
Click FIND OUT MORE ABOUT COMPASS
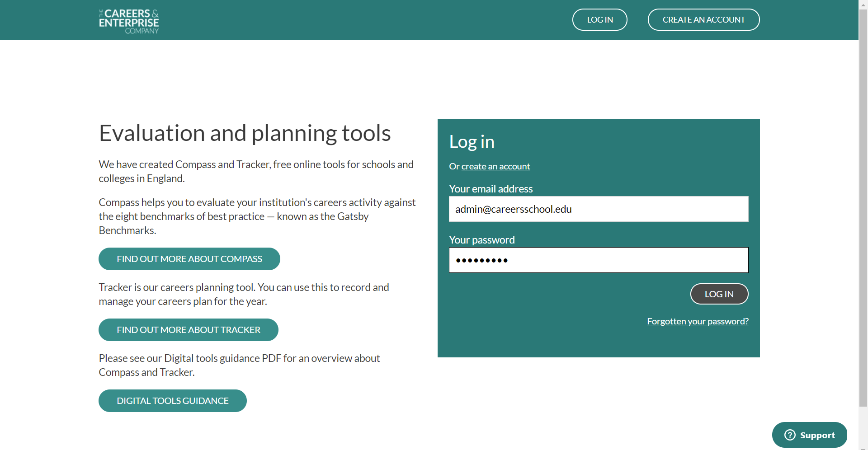[189, 259]
